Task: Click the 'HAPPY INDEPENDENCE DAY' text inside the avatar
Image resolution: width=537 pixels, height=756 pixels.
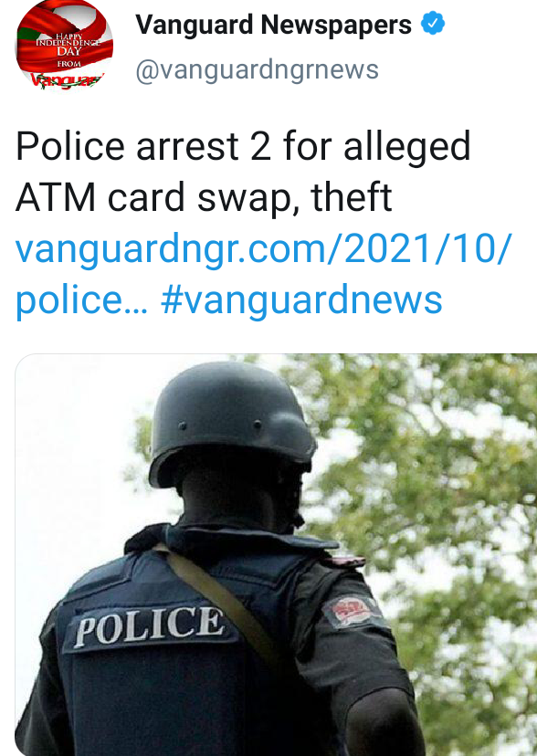Action: pyautogui.click(x=68, y=44)
